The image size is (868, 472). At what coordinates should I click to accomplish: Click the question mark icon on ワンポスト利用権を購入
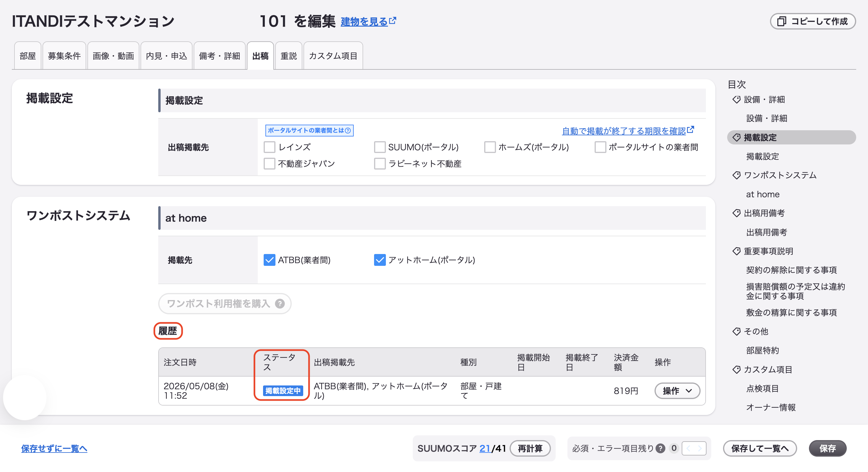(280, 304)
